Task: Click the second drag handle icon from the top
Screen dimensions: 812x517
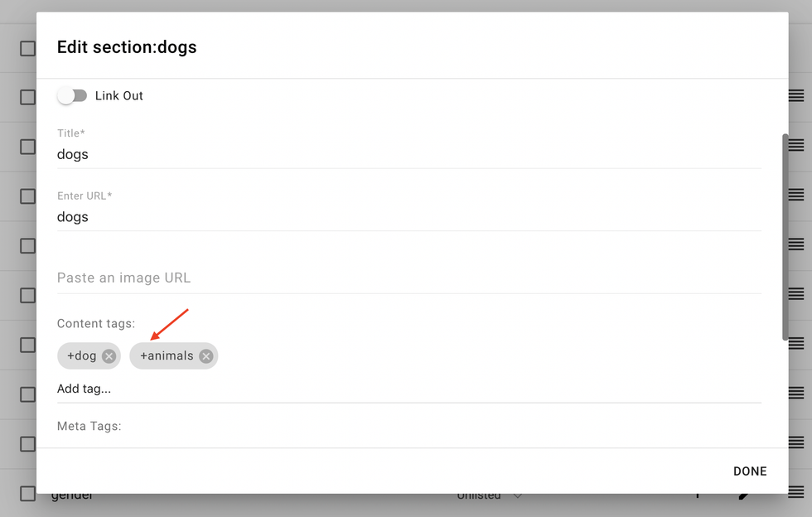Action: point(796,147)
